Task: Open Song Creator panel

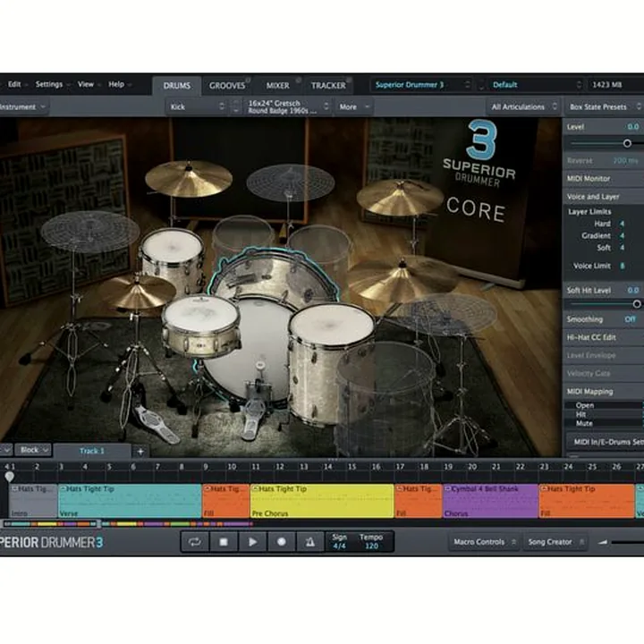Action: pos(555,542)
